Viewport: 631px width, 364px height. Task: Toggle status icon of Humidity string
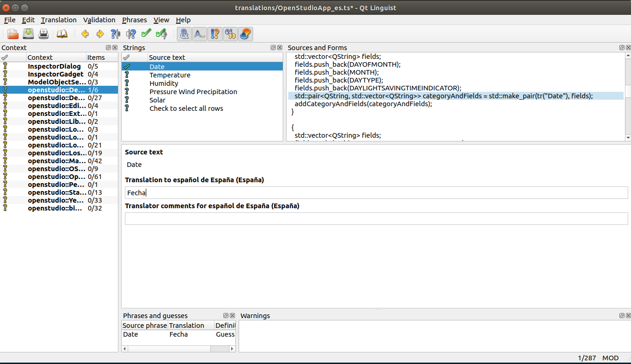tap(127, 83)
